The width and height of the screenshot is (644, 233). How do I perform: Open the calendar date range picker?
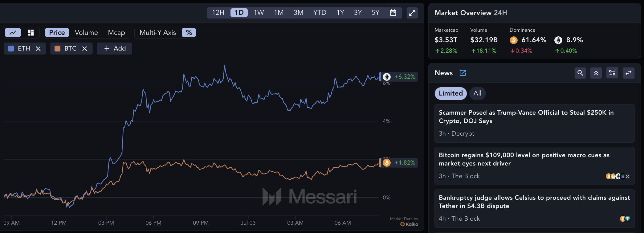click(x=393, y=13)
